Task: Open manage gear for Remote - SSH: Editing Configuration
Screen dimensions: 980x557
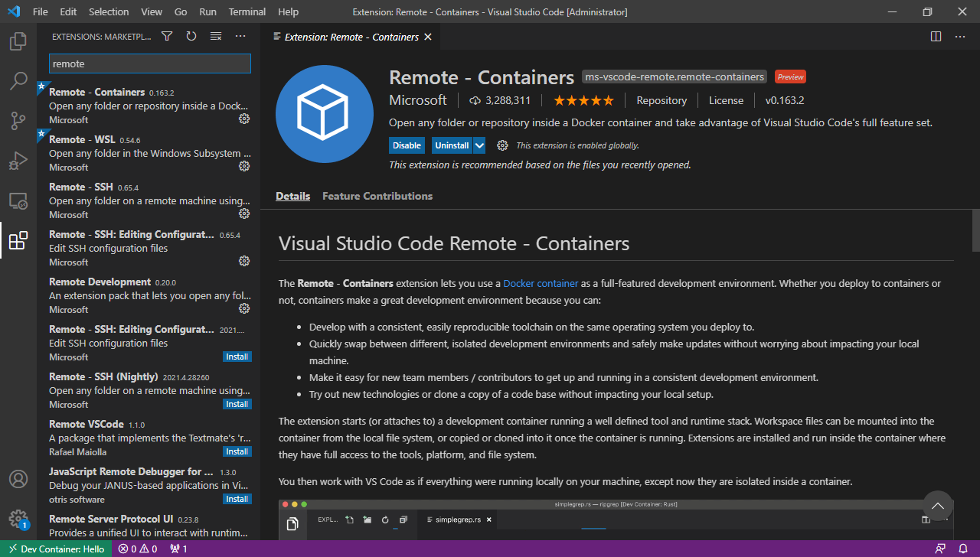Action: point(244,261)
